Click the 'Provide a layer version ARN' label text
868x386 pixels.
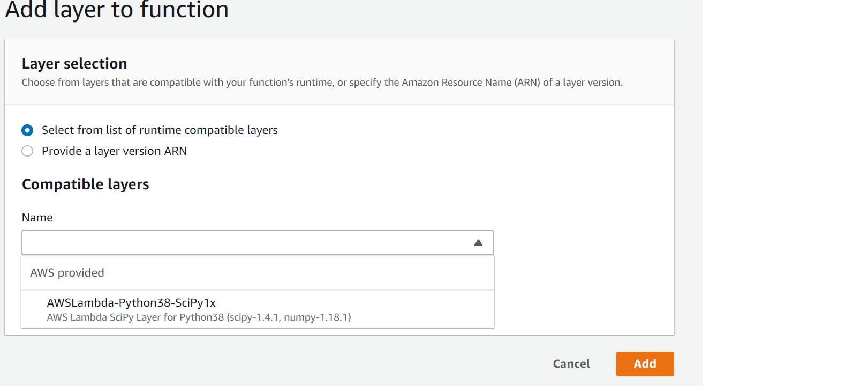pos(114,151)
